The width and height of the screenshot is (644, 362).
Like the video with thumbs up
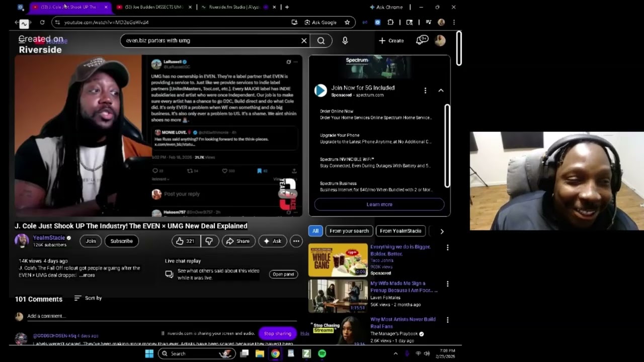tap(186, 241)
